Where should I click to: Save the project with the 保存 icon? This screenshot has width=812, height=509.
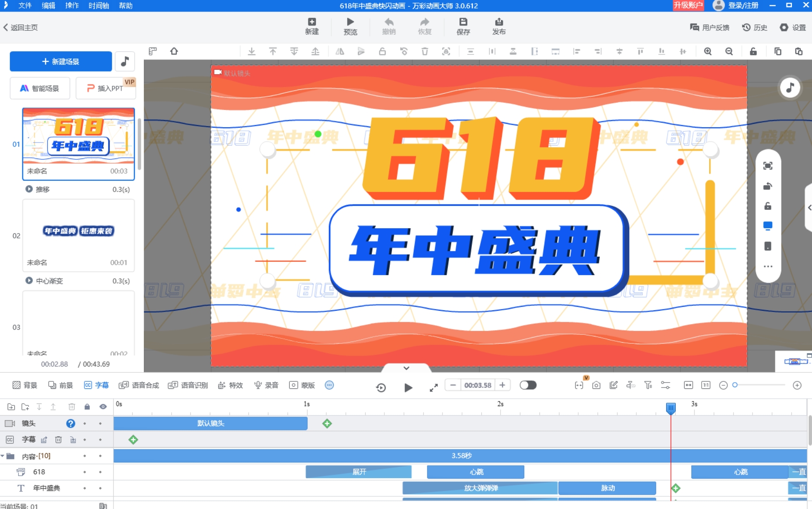[463, 25]
